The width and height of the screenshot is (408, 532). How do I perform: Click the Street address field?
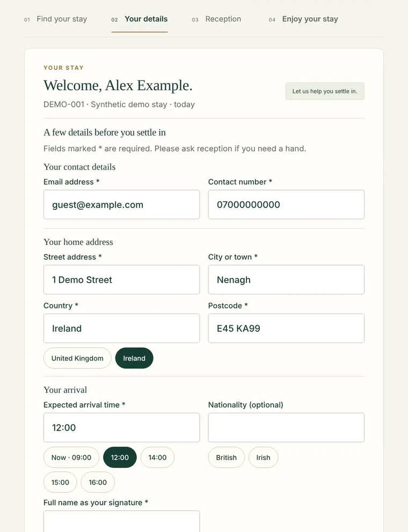click(122, 279)
